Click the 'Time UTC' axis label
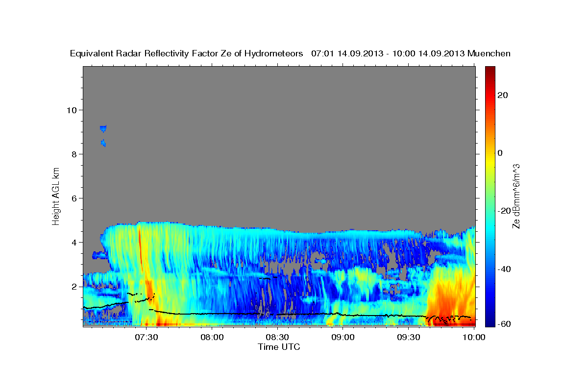Screen dimensions: 588x392 click(279, 347)
